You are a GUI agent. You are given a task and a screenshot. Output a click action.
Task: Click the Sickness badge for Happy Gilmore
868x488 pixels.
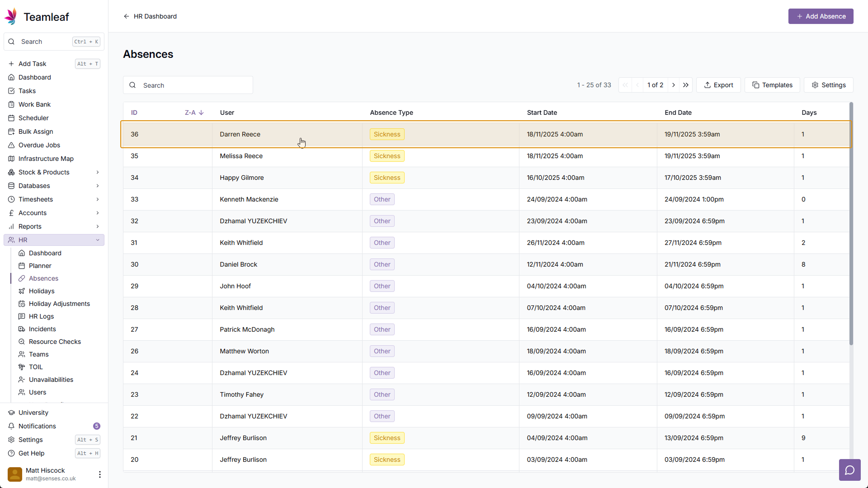tap(387, 178)
